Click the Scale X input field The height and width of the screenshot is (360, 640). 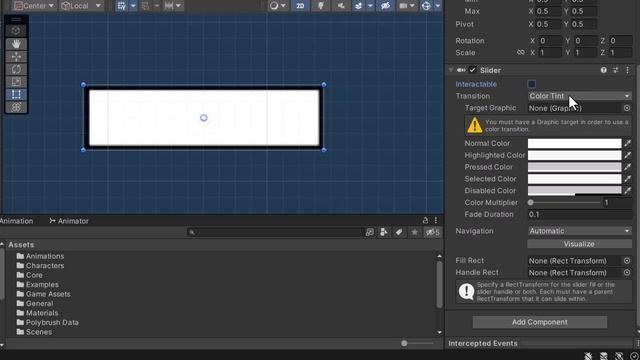[549, 53]
